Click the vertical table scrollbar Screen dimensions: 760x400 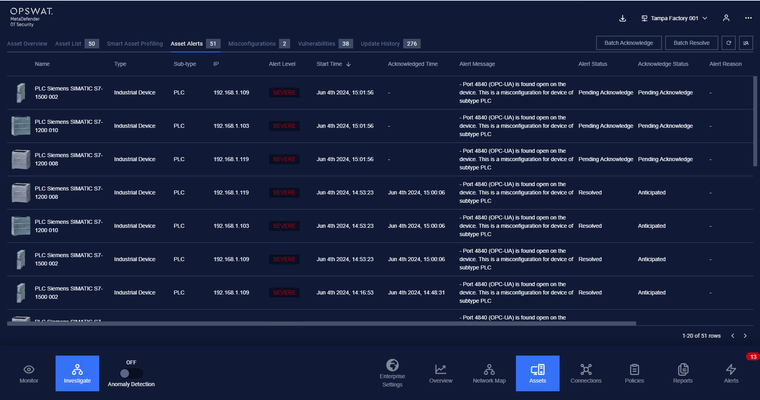pos(755,121)
